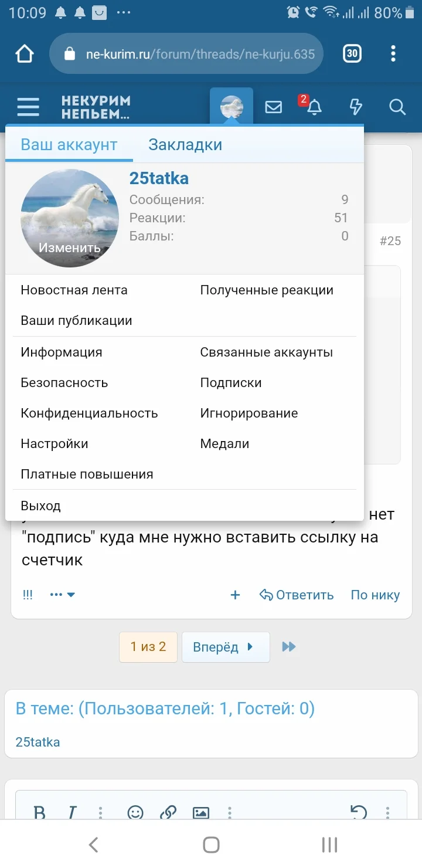Open rightmost editor more-options dots
The height and width of the screenshot is (868, 422).
(x=387, y=812)
